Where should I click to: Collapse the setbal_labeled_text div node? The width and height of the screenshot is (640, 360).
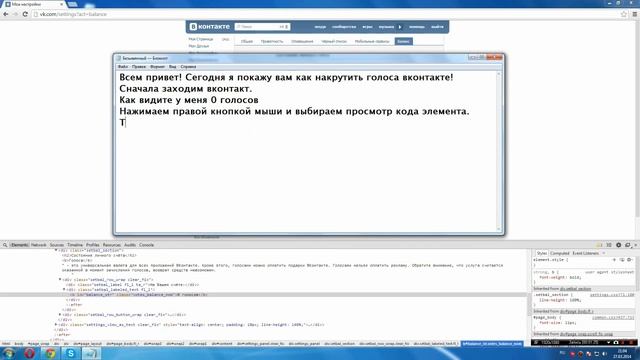[x=64, y=289]
